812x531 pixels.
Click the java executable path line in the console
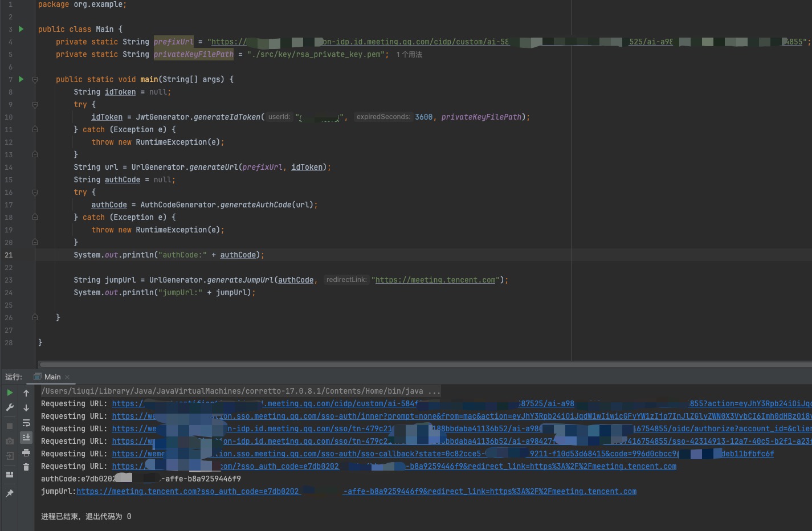240,391
